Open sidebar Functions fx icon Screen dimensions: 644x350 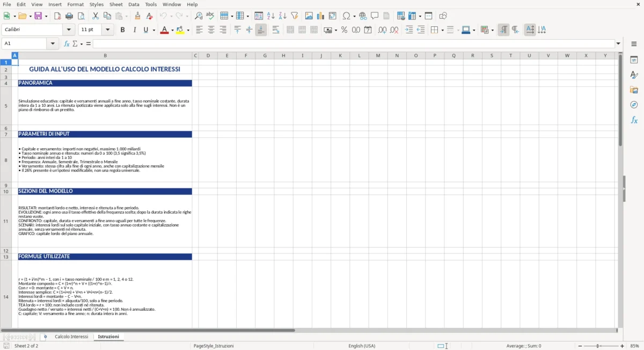click(x=634, y=120)
